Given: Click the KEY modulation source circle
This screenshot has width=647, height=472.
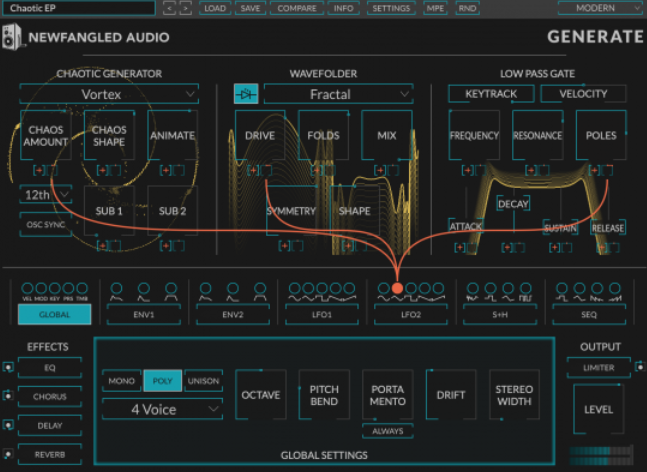Looking at the screenshot, I should (x=54, y=288).
